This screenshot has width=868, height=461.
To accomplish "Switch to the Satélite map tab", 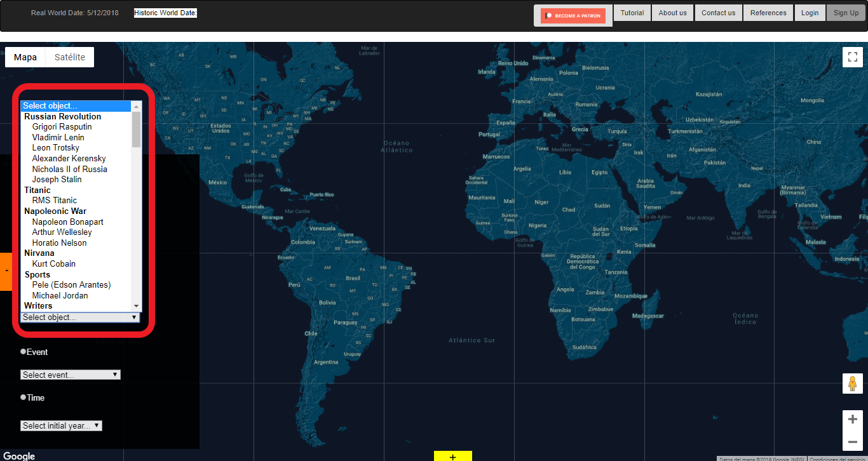I will coord(70,57).
